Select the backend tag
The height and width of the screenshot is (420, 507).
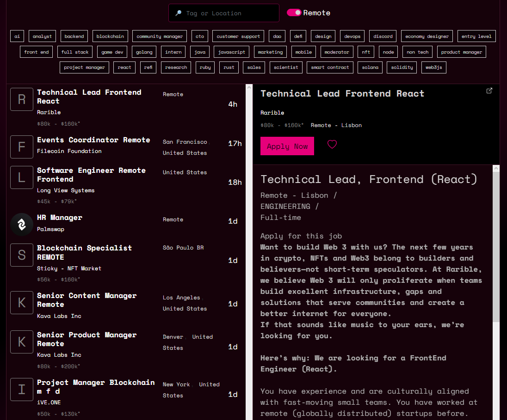[74, 36]
